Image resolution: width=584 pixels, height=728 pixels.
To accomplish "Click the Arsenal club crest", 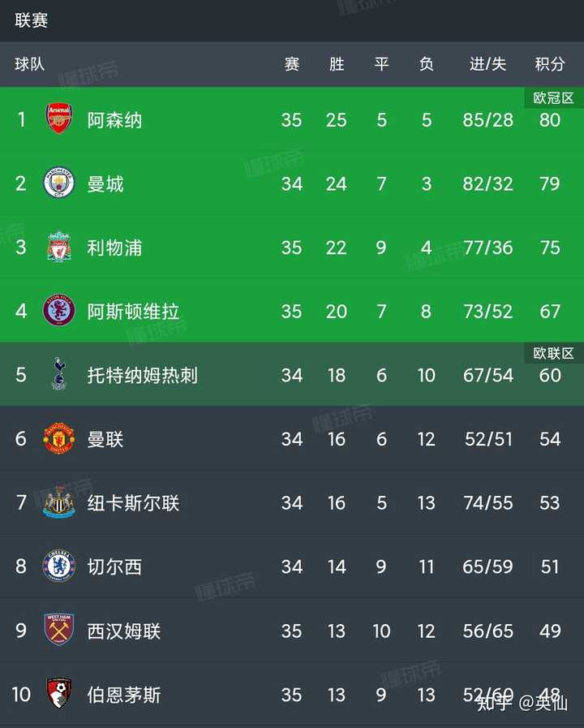I will click(x=59, y=118).
